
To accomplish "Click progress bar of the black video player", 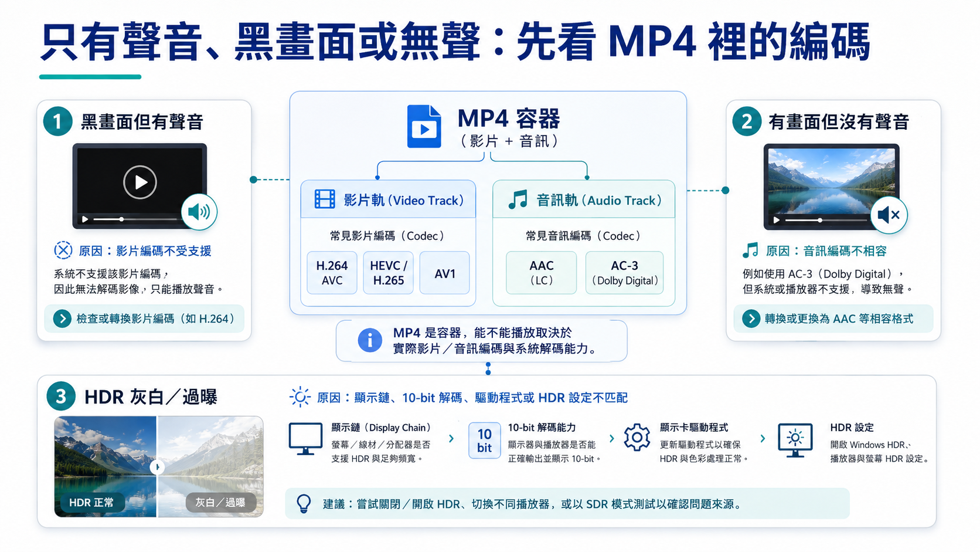I will click(135, 219).
